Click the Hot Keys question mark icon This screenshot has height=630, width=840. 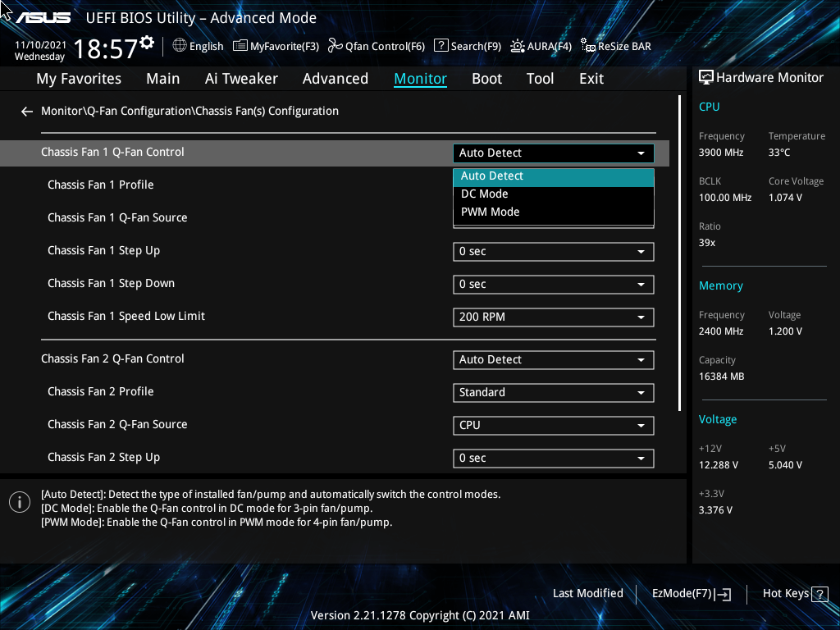pyautogui.click(x=819, y=594)
